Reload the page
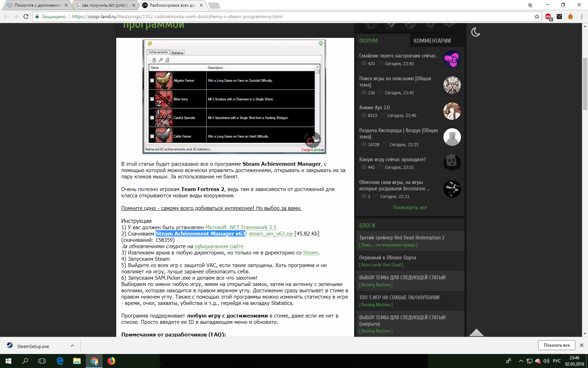 26,16
